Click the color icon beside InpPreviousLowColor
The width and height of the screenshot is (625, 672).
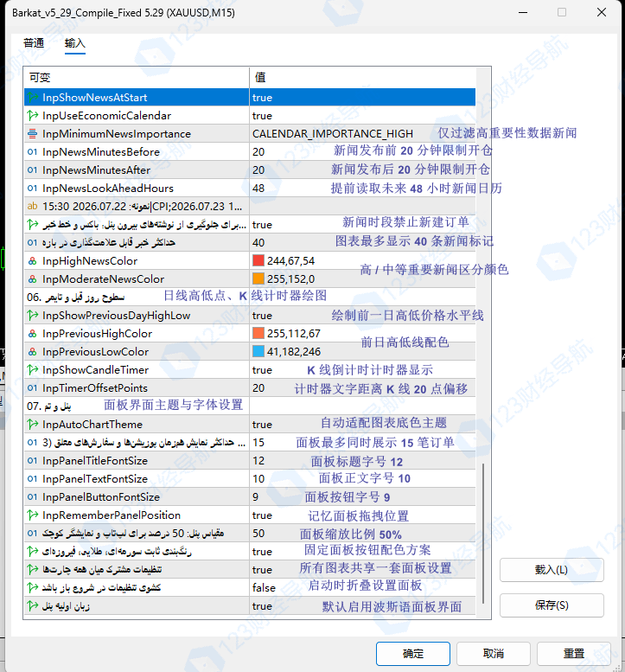coord(33,351)
